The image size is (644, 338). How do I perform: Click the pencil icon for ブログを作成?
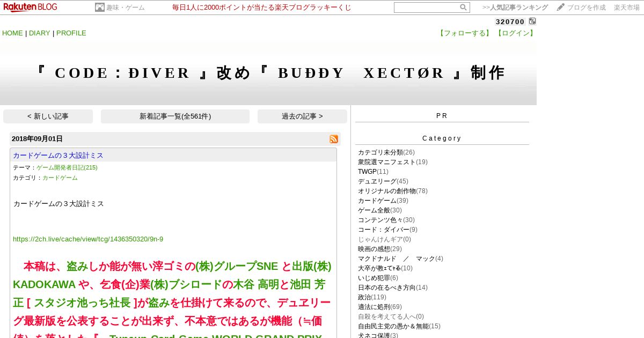[561, 7]
